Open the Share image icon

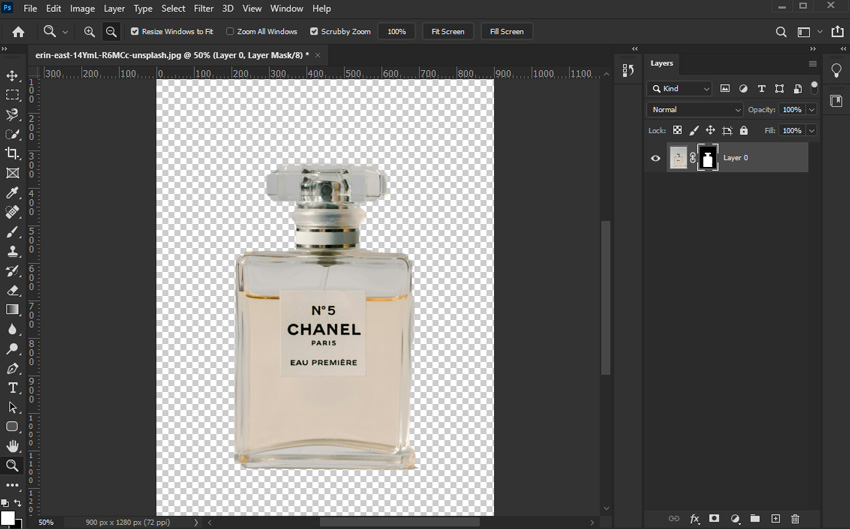point(837,31)
